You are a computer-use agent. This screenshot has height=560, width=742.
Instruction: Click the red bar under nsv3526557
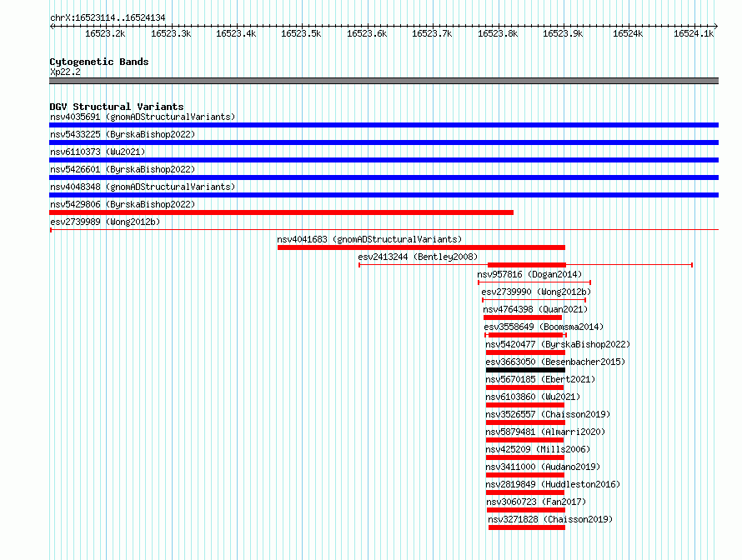[x=526, y=422]
